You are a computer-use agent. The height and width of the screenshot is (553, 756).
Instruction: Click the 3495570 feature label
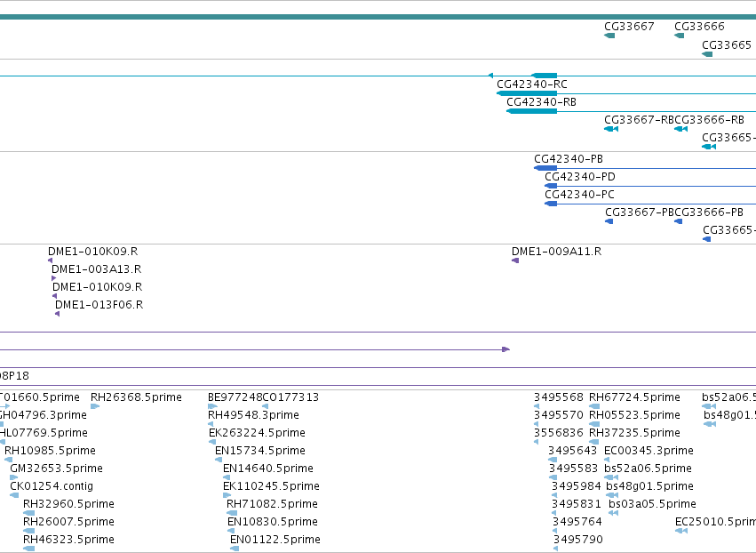pyautogui.click(x=558, y=415)
